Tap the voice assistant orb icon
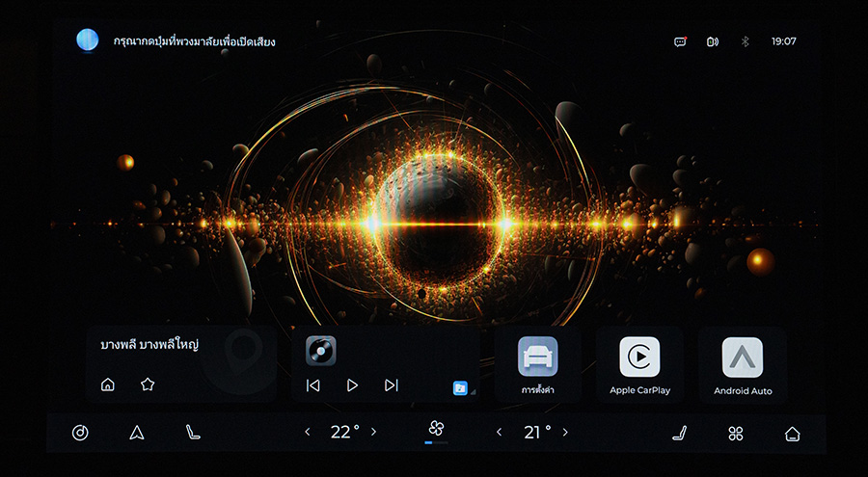This screenshot has width=868, height=477. pyautogui.click(x=88, y=40)
